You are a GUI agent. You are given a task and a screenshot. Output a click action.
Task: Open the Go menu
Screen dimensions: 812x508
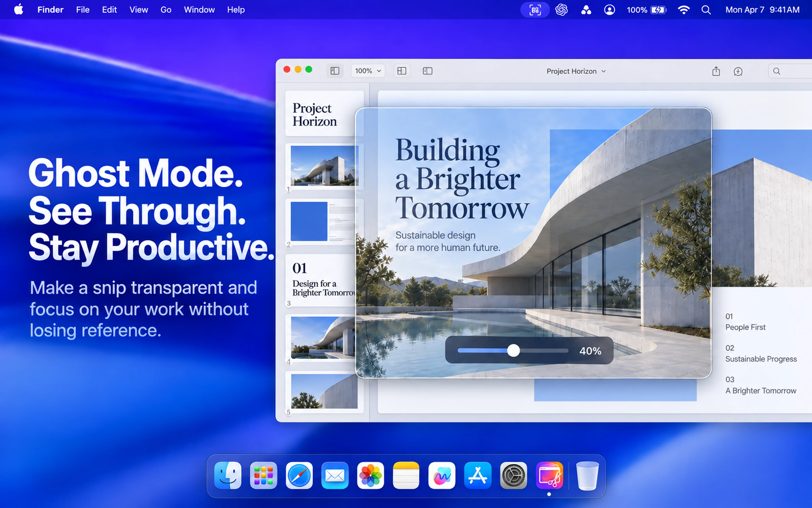tap(166, 10)
